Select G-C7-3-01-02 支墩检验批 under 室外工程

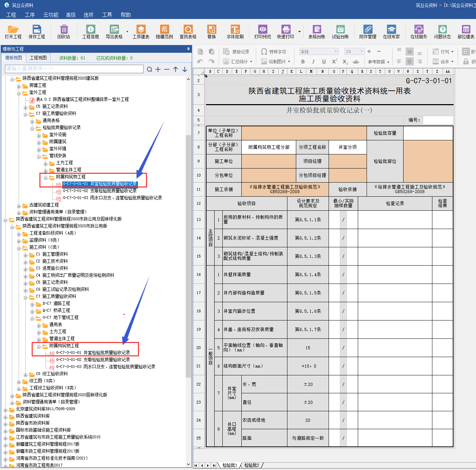[100, 191]
